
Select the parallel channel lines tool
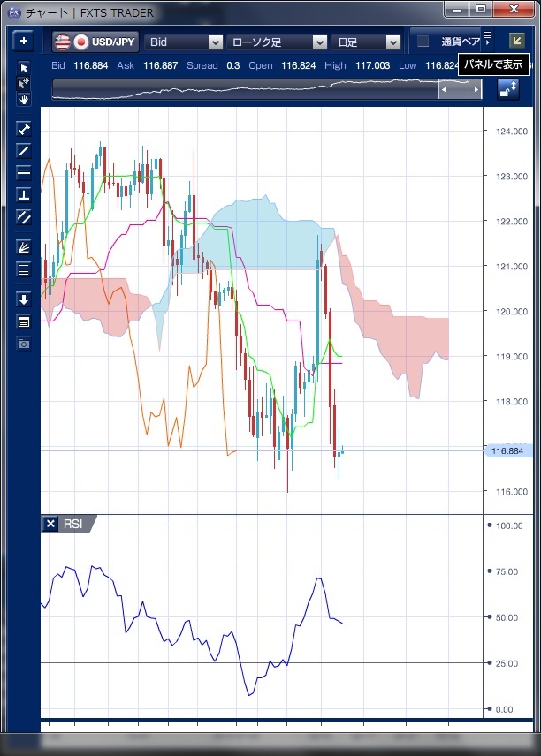[24, 216]
